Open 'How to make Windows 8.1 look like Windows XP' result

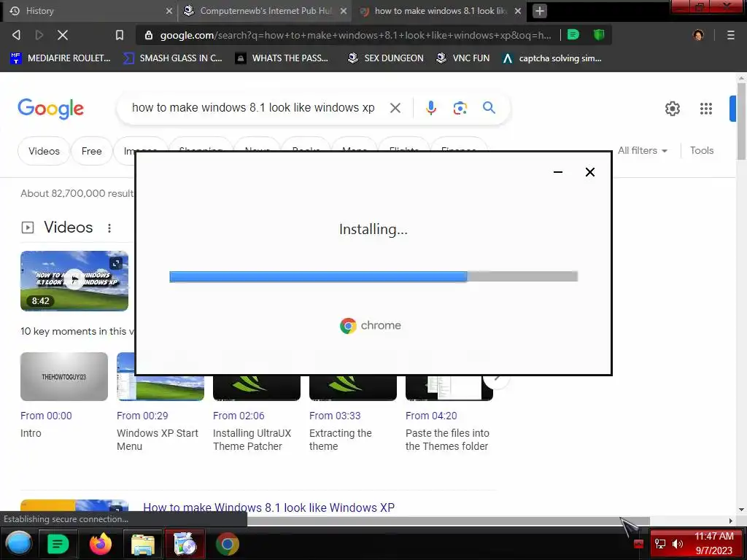(268, 507)
